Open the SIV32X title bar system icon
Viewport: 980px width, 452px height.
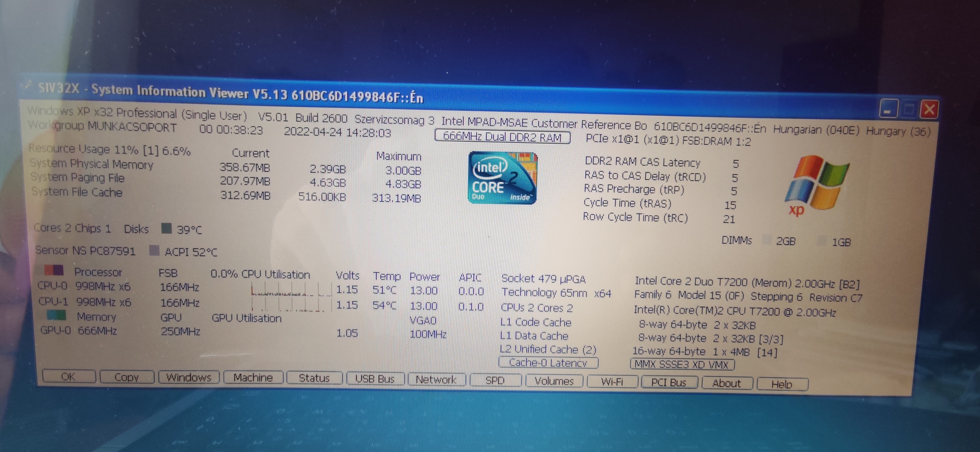[x=28, y=86]
